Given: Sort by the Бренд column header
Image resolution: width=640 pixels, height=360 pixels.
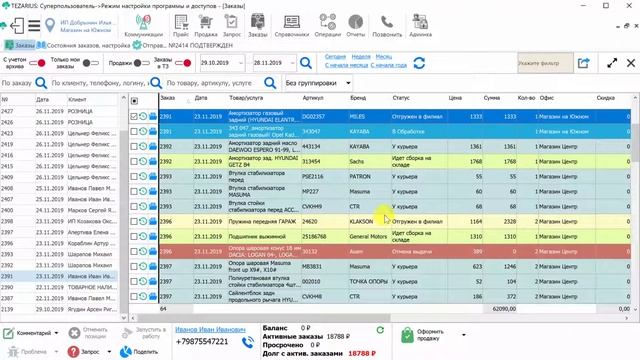Looking at the screenshot, I should (x=358, y=98).
